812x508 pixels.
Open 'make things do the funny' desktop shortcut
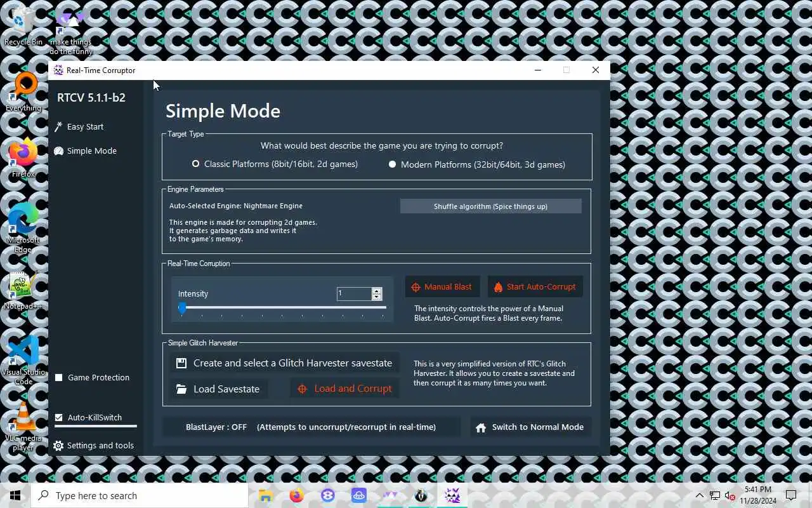[x=71, y=32]
